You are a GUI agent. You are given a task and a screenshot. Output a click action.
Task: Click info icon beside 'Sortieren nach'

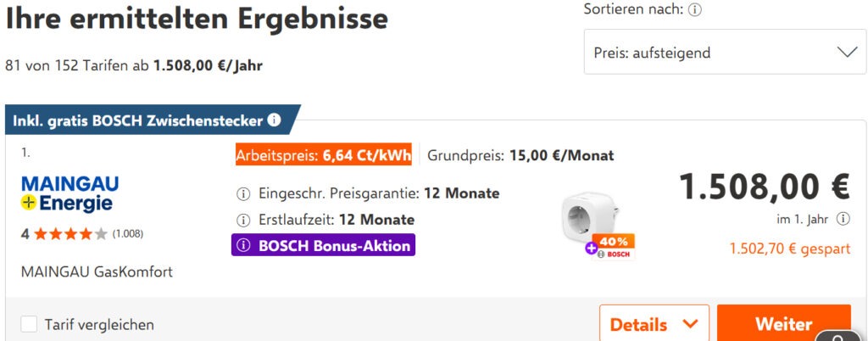[695, 10]
